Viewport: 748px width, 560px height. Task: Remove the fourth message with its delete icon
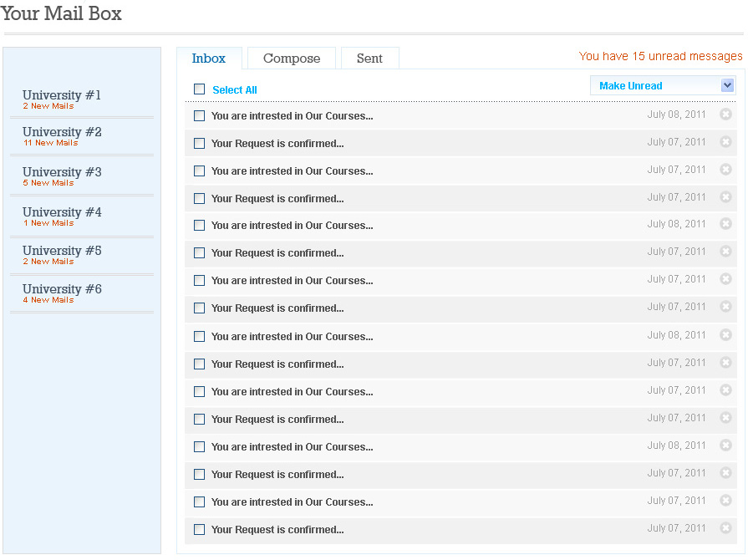[725, 197]
